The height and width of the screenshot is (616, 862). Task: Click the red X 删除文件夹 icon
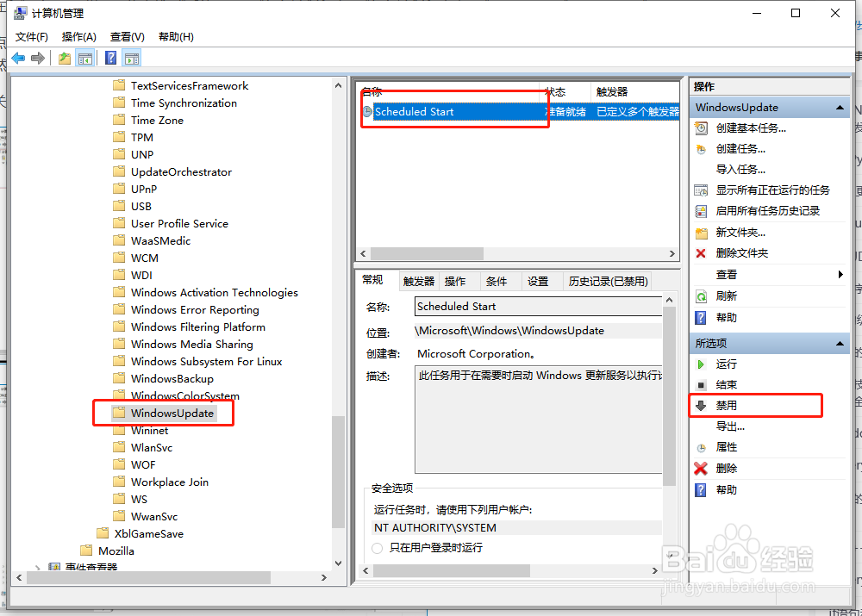(701, 253)
